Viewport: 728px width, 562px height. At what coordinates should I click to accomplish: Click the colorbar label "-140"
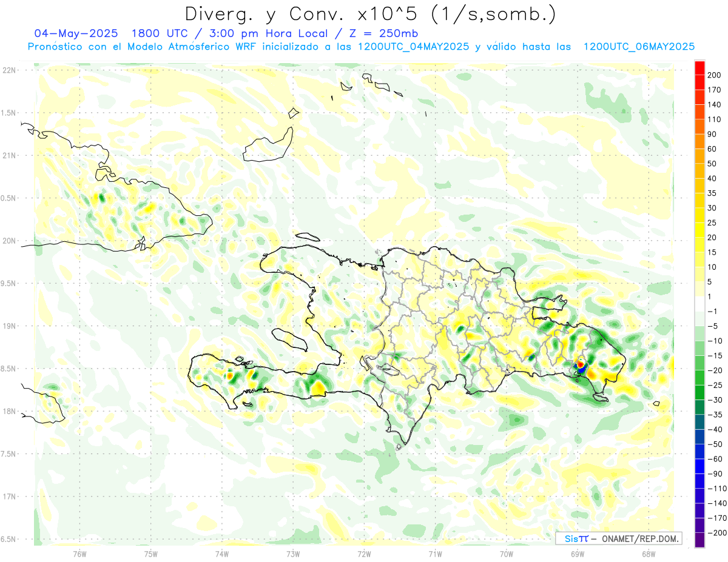[717, 503]
